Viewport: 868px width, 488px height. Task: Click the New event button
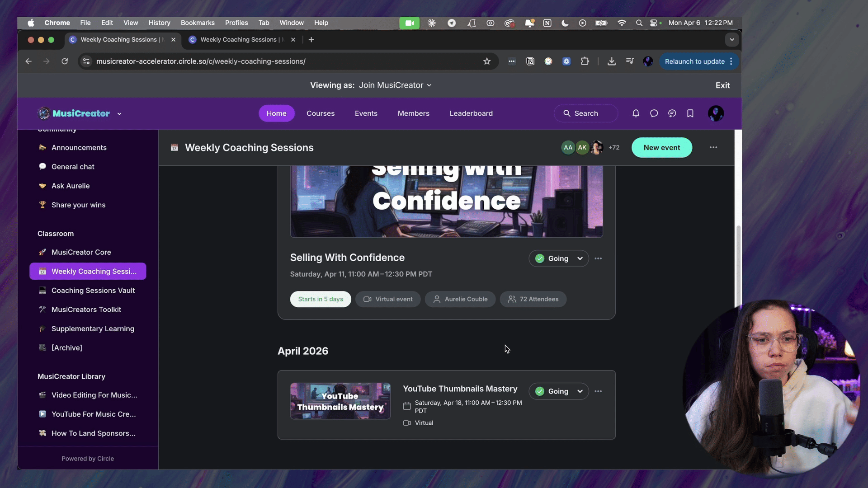(661, 147)
